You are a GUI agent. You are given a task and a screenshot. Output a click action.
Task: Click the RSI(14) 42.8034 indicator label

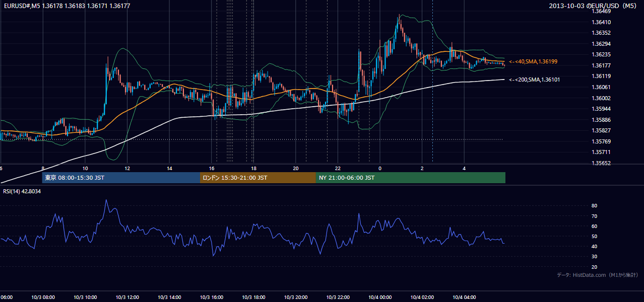click(x=22, y=191)
